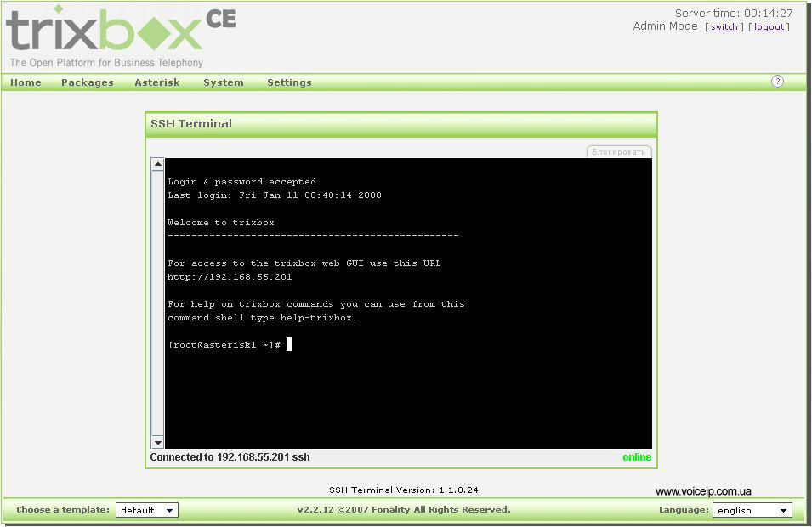812x527 pixels.
Task: Open the System menu
Action: click(224, 82)
